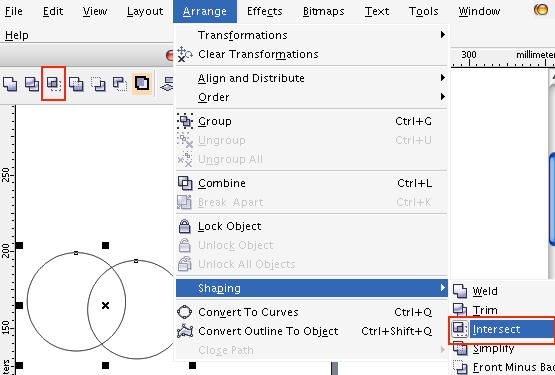Select the Trim icon in the toolbar
This screenshot has width=555, height=375.
click(32, 84)
